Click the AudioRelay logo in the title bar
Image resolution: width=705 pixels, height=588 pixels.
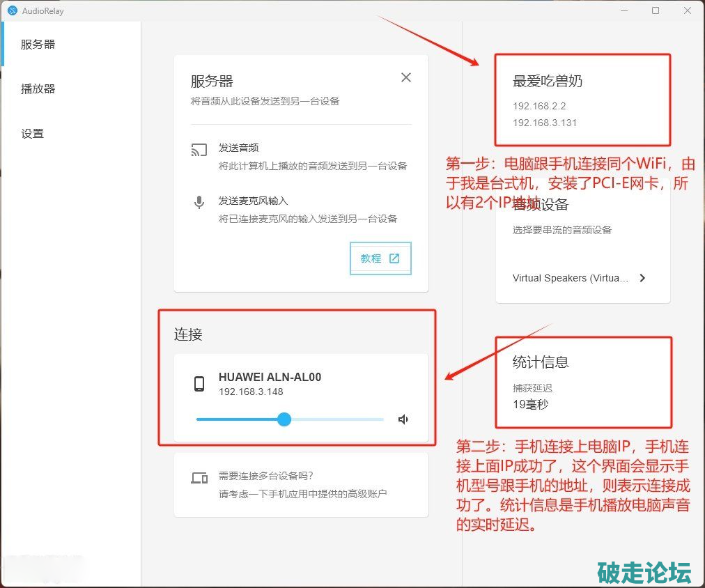12,11
